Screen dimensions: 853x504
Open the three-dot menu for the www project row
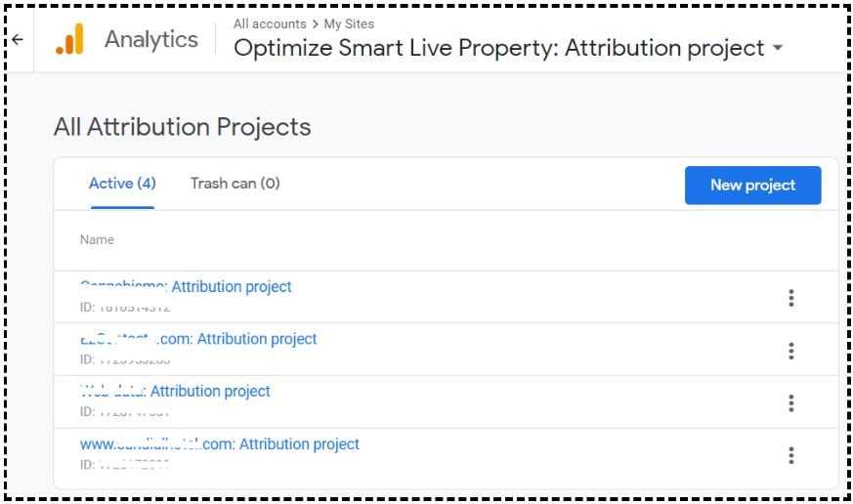(791, 455)
